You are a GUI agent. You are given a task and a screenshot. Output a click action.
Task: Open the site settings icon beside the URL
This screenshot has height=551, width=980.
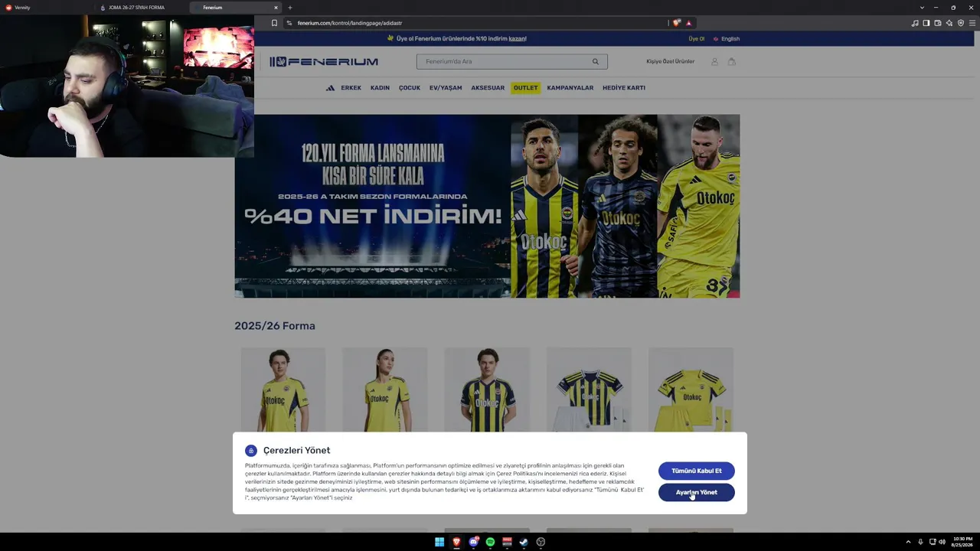[x=289, y=23]
